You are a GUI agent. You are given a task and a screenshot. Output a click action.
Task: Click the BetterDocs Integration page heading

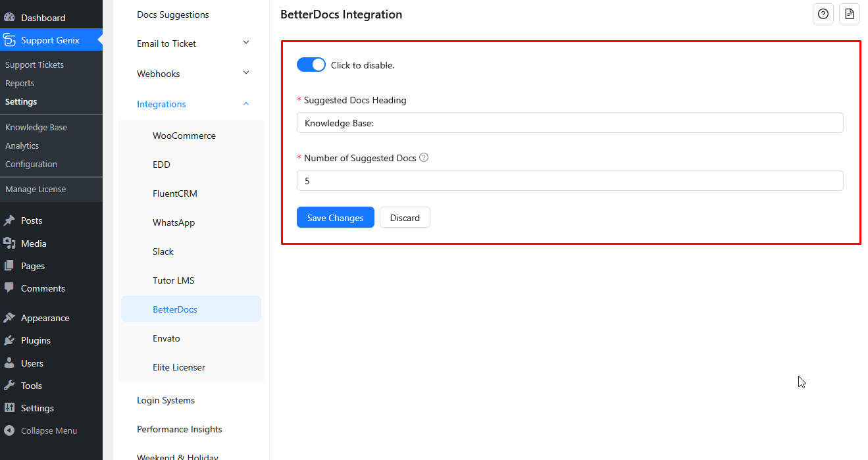coord(342,14)
